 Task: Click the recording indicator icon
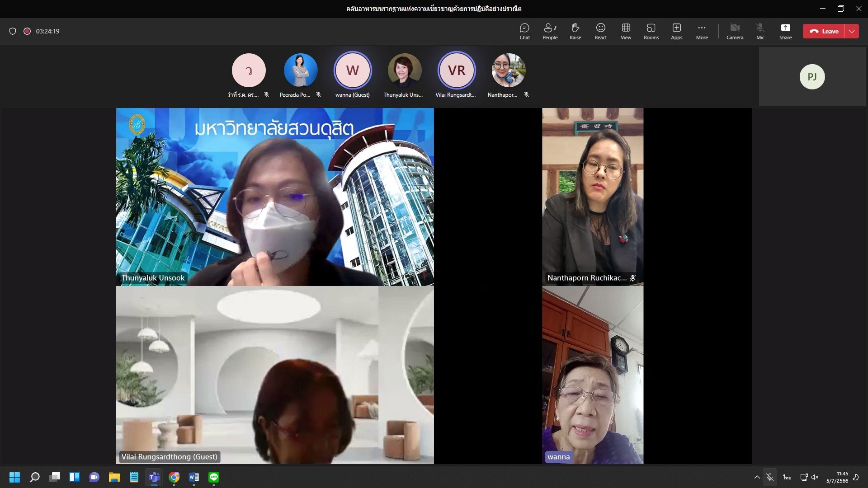pos(27,31)
